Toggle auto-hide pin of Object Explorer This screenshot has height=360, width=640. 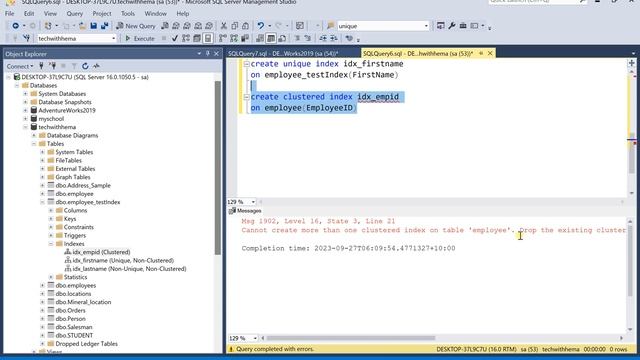(x=208, y=53)
